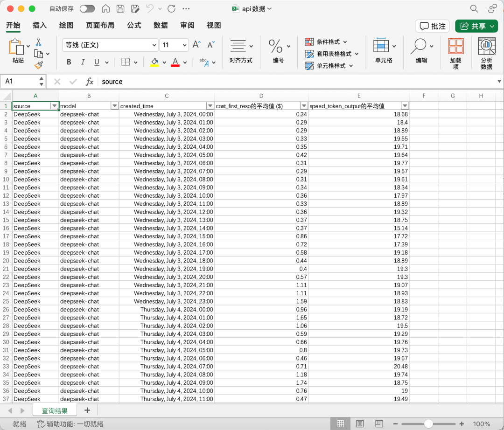Image resolution: width=504 pixels, height=430 pixels.
Task: Select the 查询结果 sheet tab
Action: point(55,410)
